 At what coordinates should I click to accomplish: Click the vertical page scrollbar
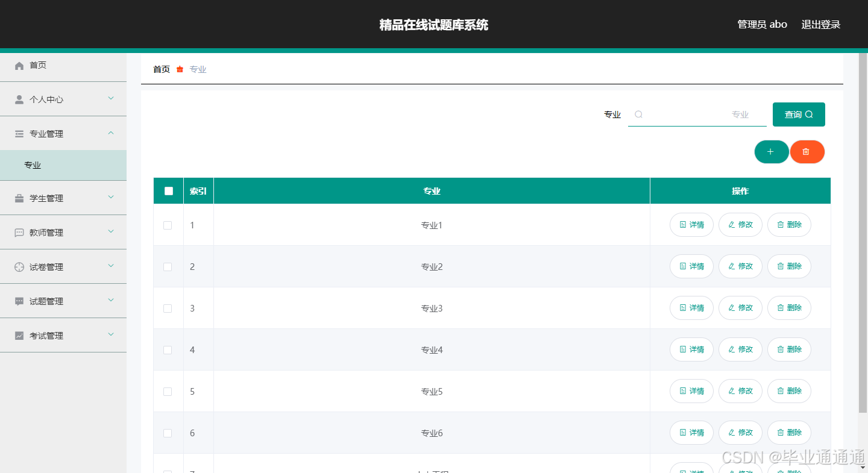click(863, 233)
